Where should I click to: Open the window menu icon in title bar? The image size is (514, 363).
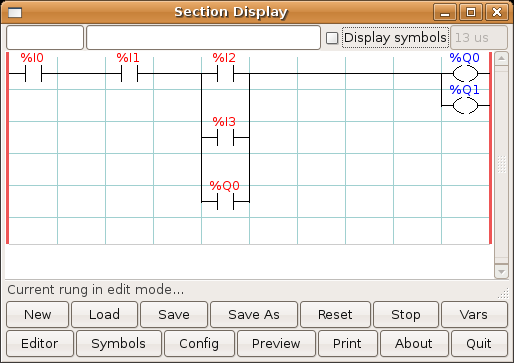coord(15,13)
